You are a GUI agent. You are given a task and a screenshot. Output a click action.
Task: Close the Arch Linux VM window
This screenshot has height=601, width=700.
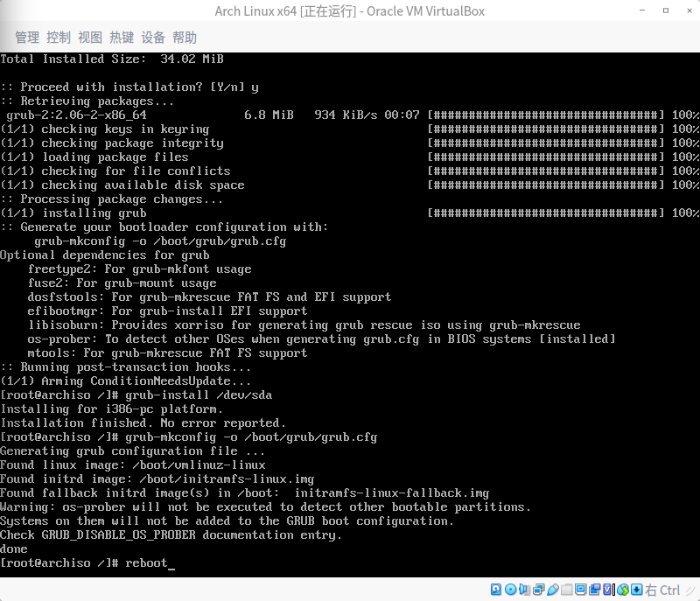coord(689,10)
